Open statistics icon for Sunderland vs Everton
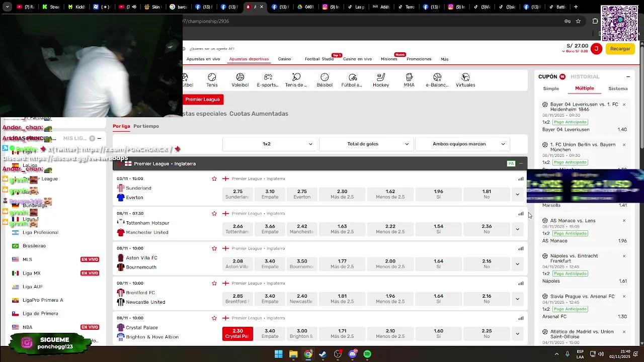Viewport: 644px width, 362px height. coord(521,178)
